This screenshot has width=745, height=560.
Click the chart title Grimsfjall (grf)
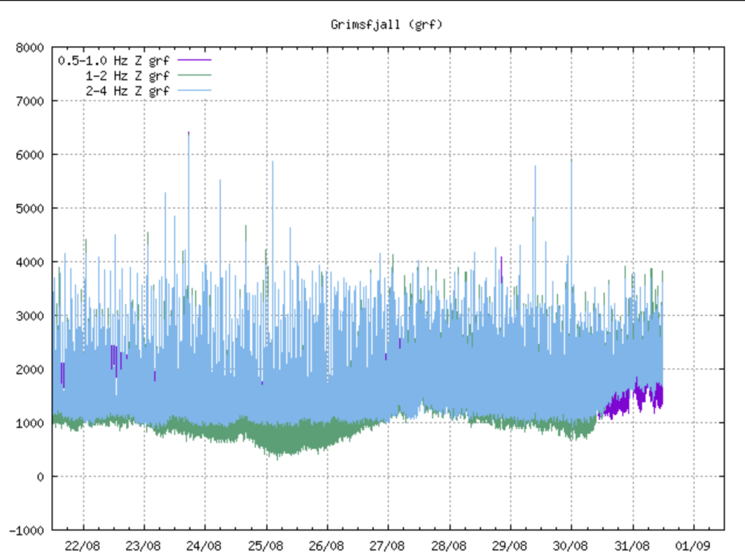(x=387, y=25)
